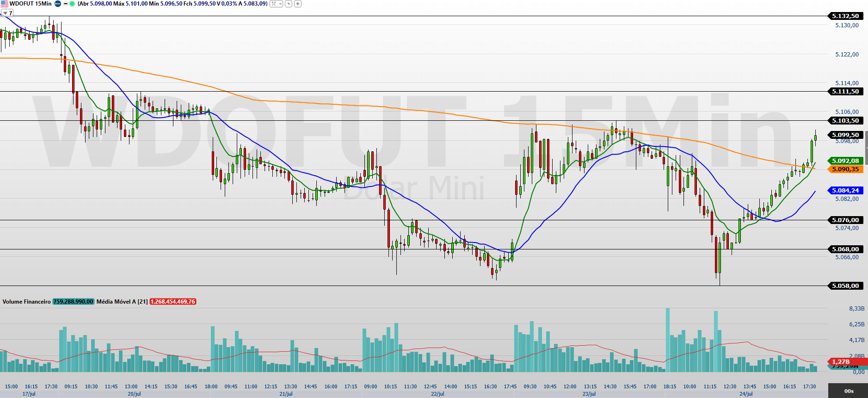Click the 17/jul date label on time axis

coord(29,394)
